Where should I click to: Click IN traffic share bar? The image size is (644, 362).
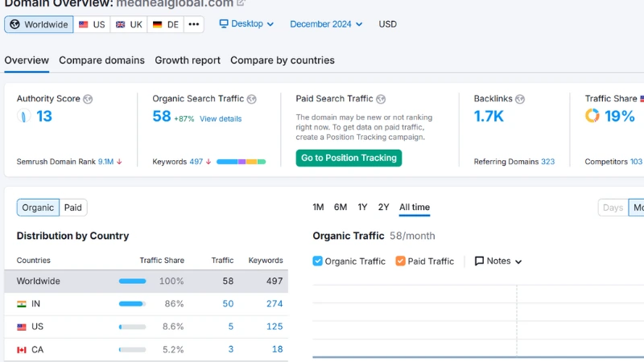coord(132,304)
